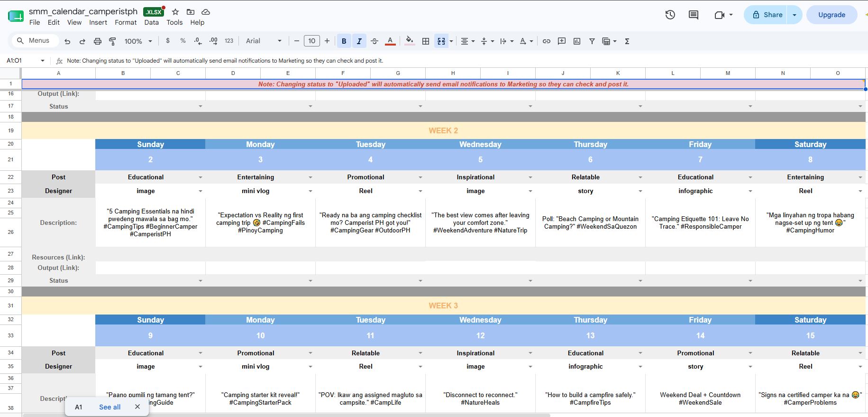Click the Move to folder icon
Image resolution: width=868 pixels, height=417 pixels.
click(191, 12)
